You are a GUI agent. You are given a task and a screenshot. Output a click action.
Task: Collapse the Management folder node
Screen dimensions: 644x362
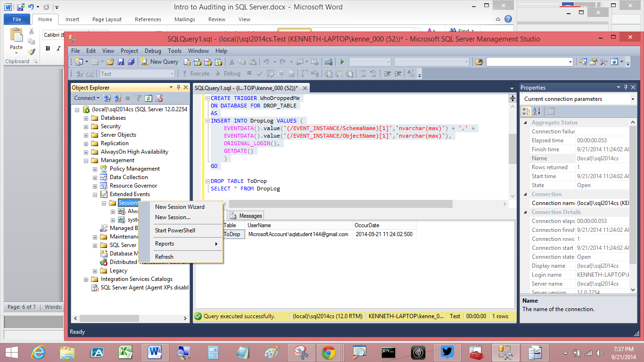click(86, 160)
